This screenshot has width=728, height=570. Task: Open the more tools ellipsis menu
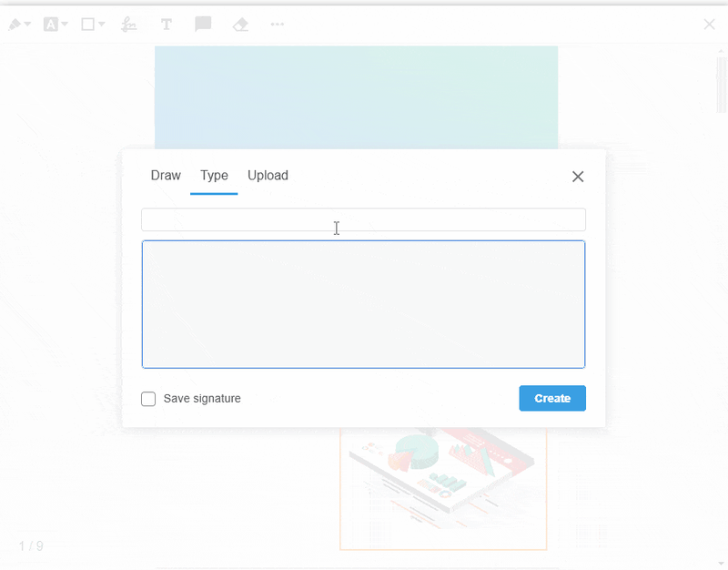pos(278,25)
